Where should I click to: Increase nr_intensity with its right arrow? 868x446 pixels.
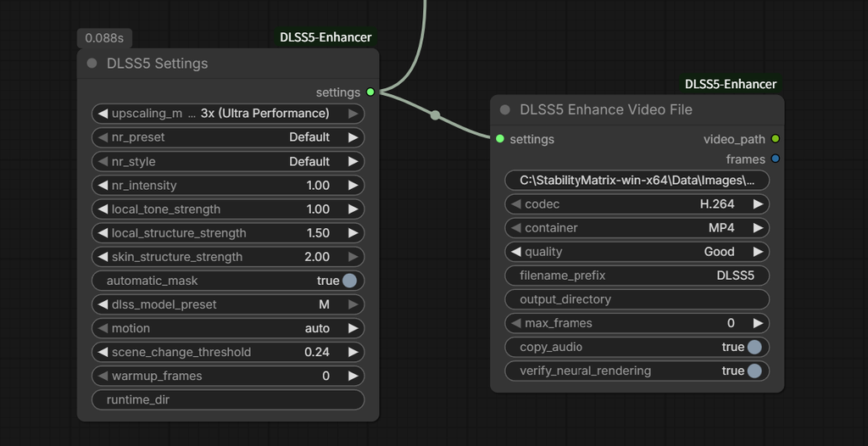pos(353,186)
